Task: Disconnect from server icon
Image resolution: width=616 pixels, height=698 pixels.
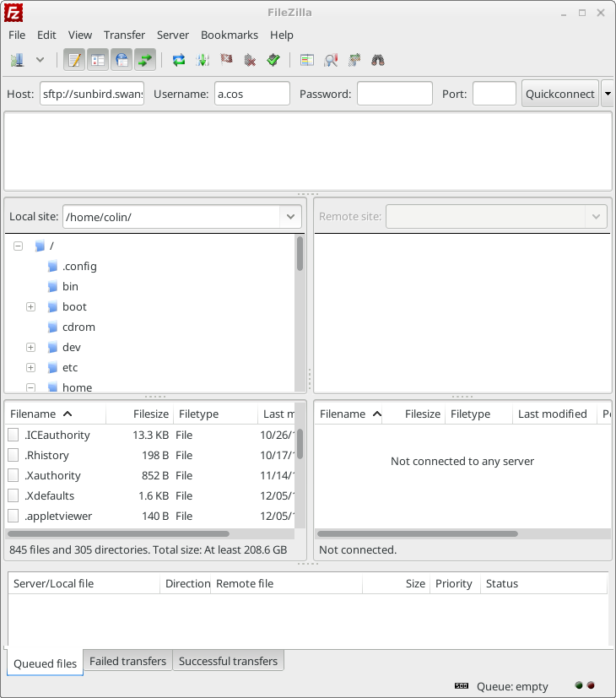Action: point(250,60)
